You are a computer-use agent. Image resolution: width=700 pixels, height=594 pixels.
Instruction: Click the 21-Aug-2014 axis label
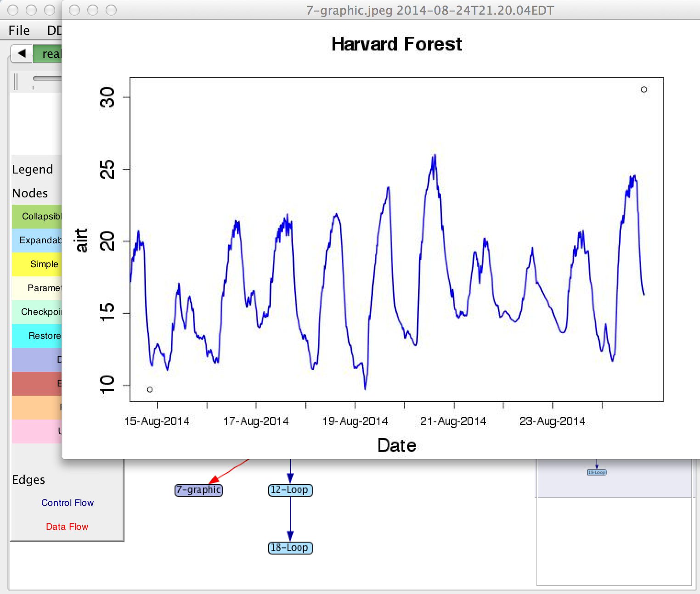(453, 421)
